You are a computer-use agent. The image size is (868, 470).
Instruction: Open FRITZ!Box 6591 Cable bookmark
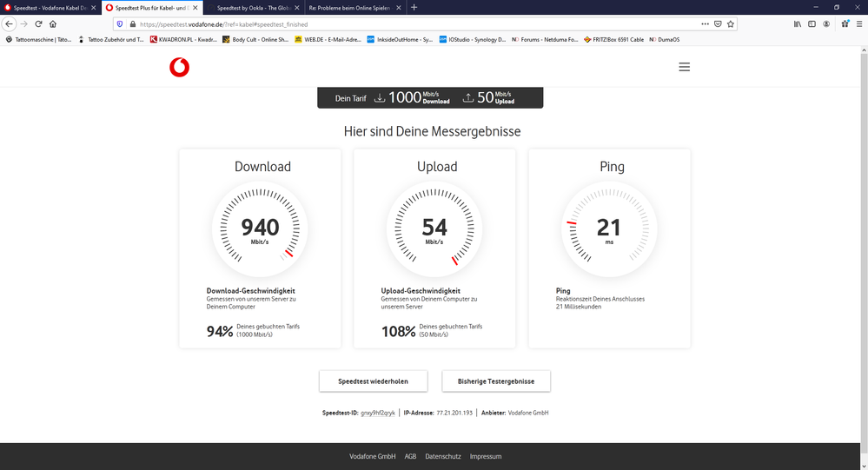(613, 39)
